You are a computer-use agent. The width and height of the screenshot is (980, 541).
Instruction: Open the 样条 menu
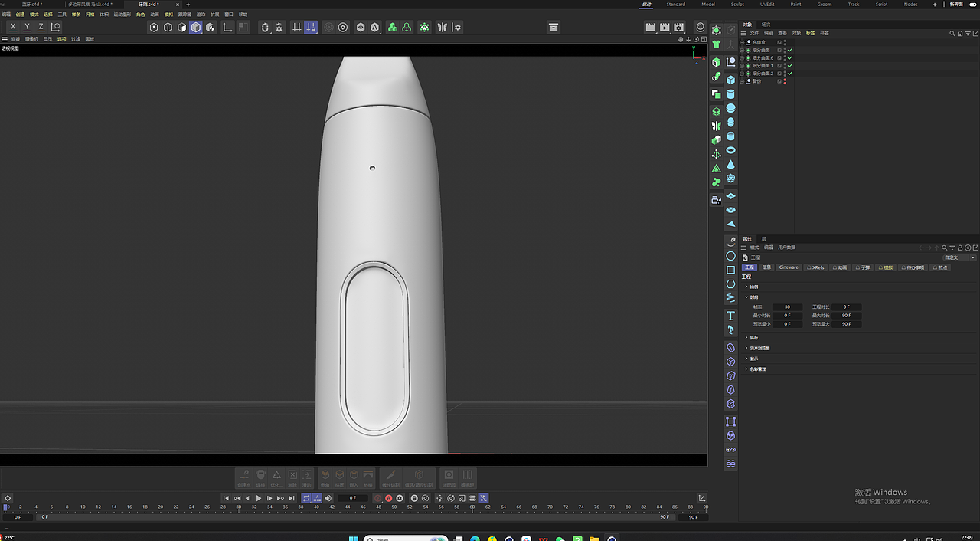[76, 14]
